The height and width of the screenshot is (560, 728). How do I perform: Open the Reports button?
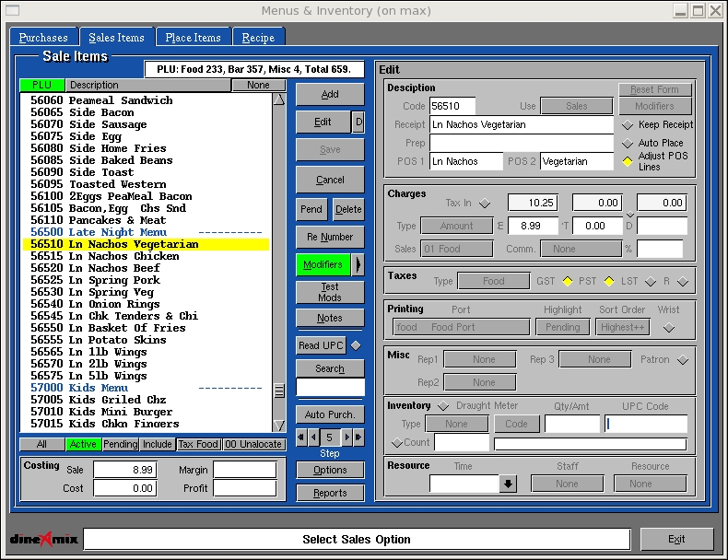(x=330, y=493)
